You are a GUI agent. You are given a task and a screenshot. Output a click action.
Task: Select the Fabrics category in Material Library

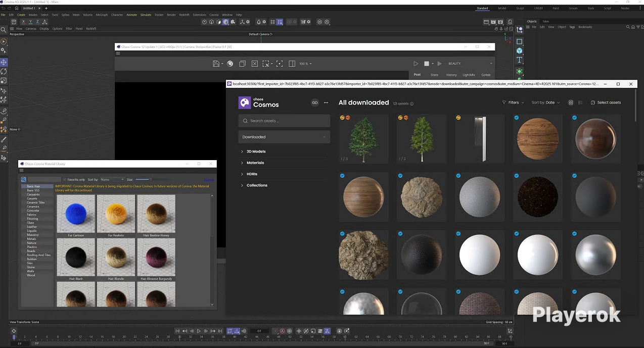(32, 215)
